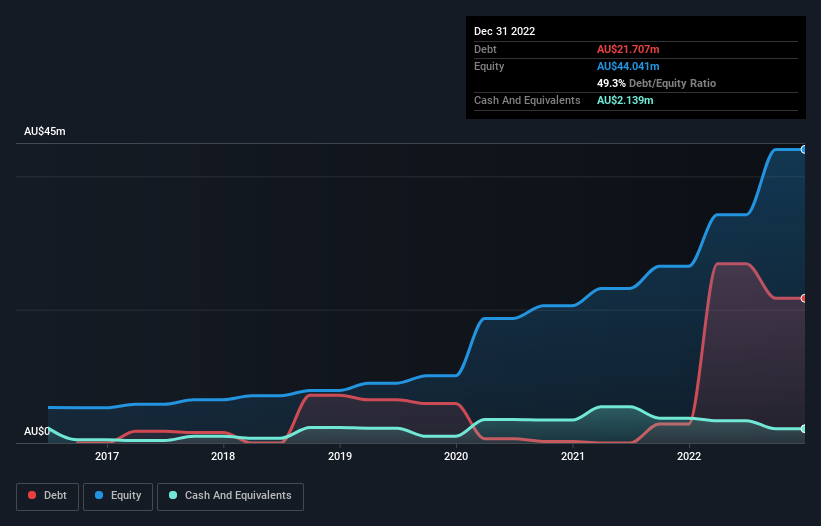The height and width of the screenshot is (526, 821).
Task: Click the teal Cash legend dot
Action: click(173, 495)
